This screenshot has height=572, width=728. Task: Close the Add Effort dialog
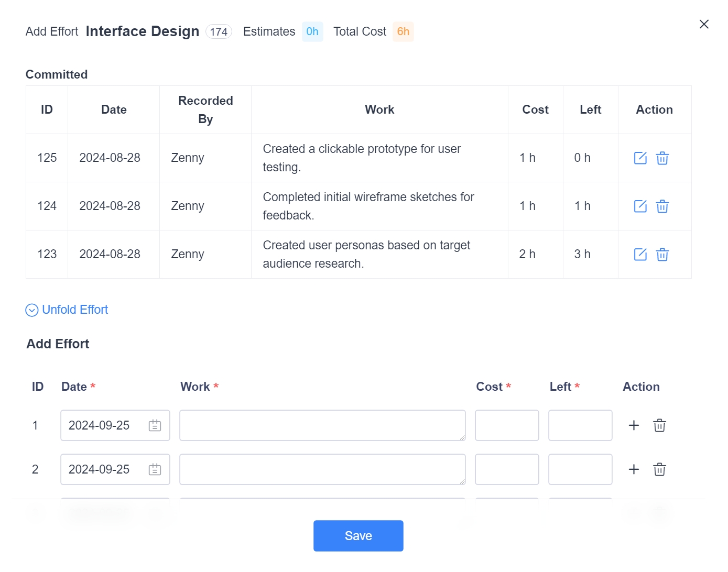pos(704,24)
